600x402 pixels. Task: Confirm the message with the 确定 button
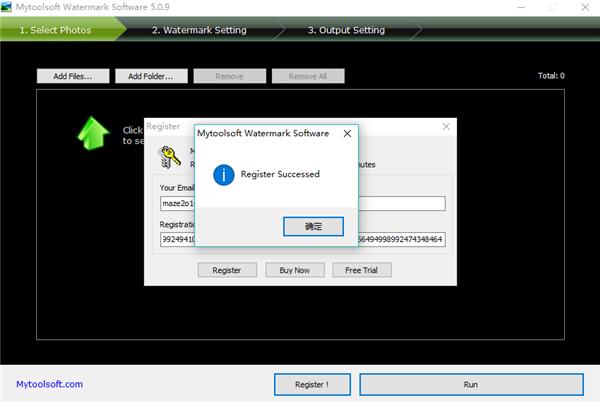[313, 226]
